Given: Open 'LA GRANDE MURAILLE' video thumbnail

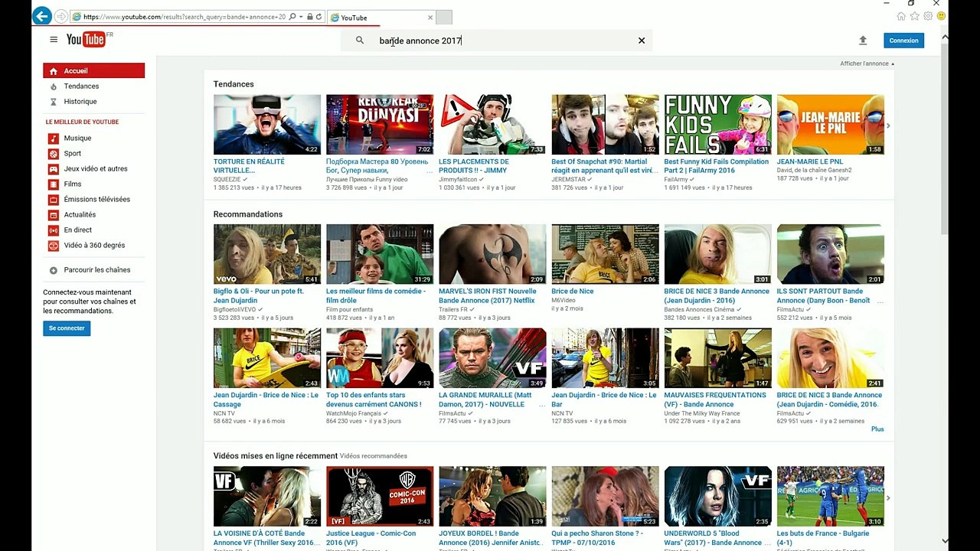Looking at the screenshot, I should click(x=492, y=358).
